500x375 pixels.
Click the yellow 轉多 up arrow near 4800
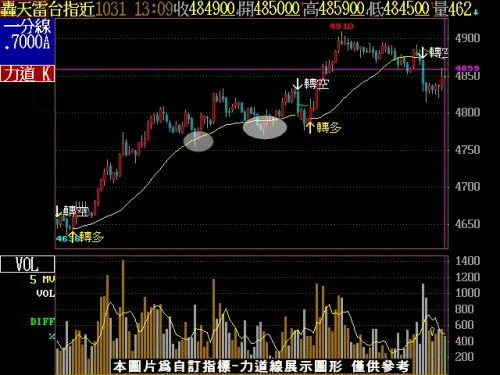coord(310,127)
